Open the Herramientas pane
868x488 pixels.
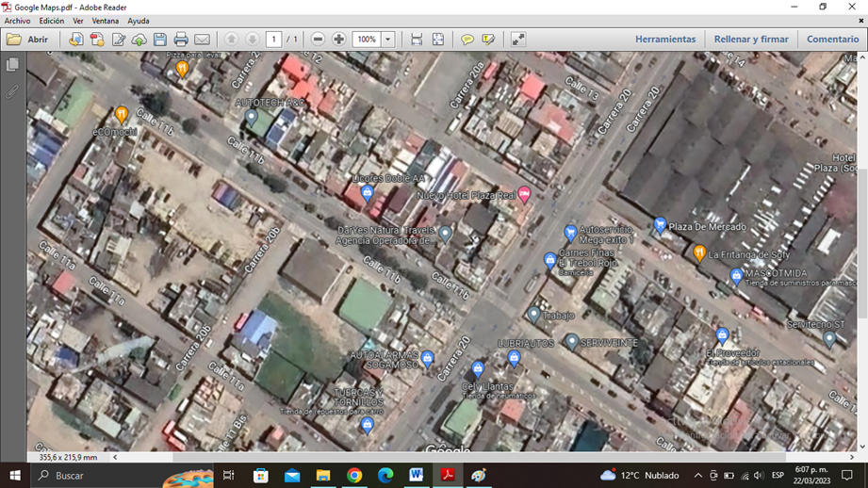(x=664, y=40)
